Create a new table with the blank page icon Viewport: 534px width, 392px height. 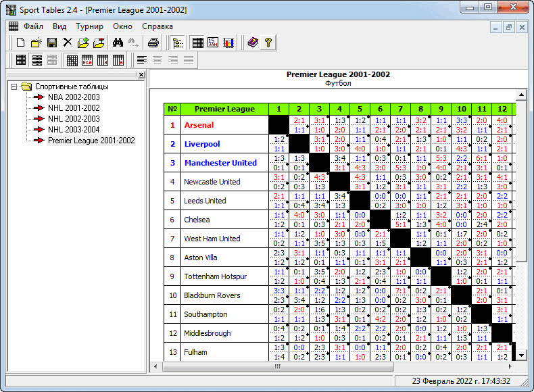(x=21, y=43)
